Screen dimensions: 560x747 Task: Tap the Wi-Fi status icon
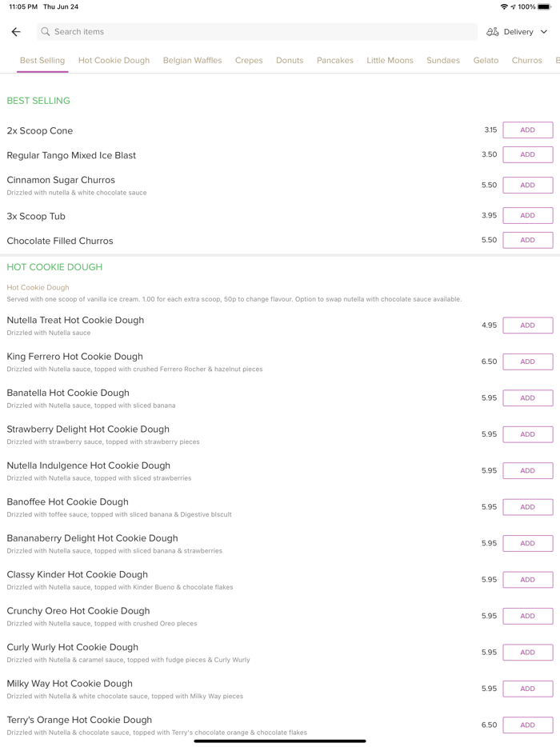click(x=503, y=6)
